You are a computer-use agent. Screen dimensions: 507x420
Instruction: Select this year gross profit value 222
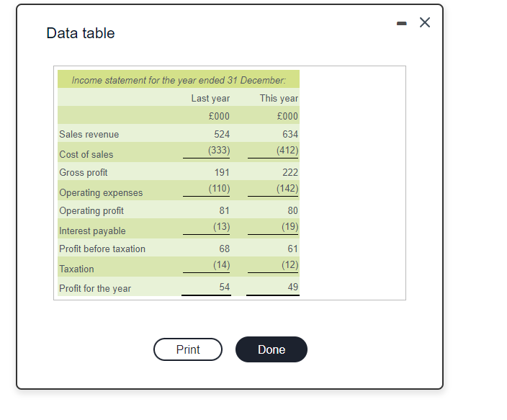(x=290, y=172)
